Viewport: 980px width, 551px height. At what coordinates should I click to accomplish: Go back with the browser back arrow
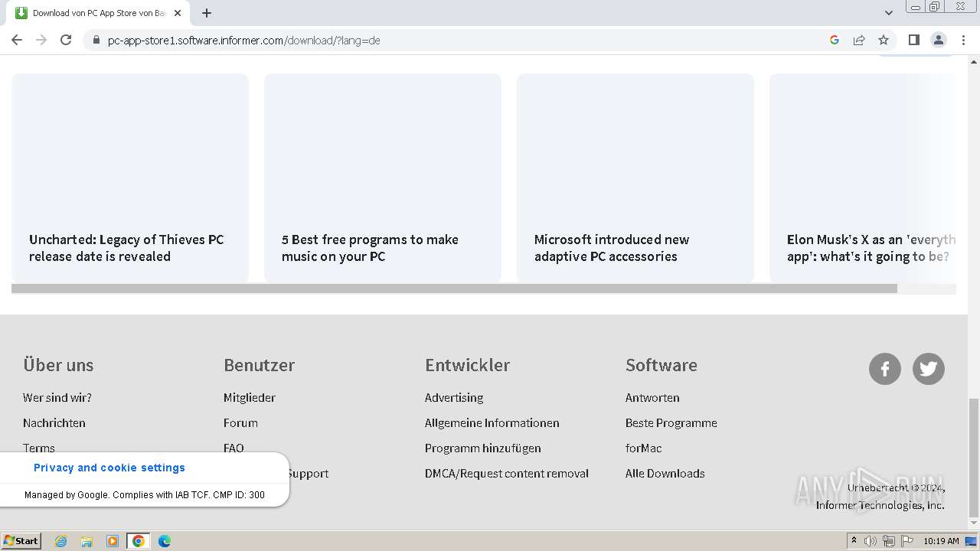pyautogui.click(x=17, y=40)
